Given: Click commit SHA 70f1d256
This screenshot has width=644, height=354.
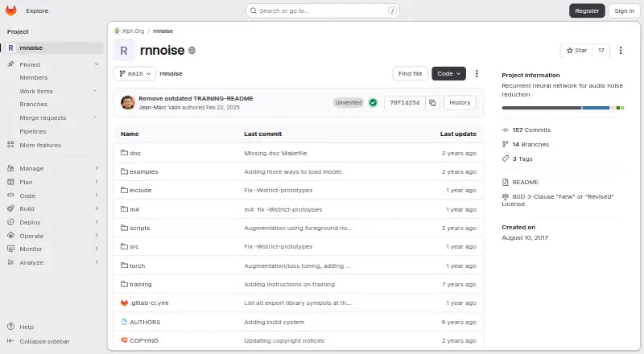Looking at the screenshot, I should tap(405, 103).
